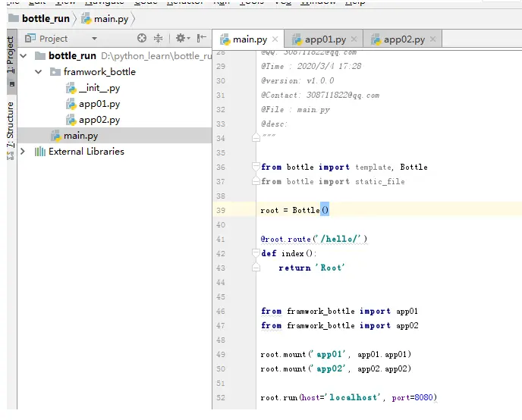Click app02 import on line 47
The width and height of the screenshot is (522, 420).
407,325
